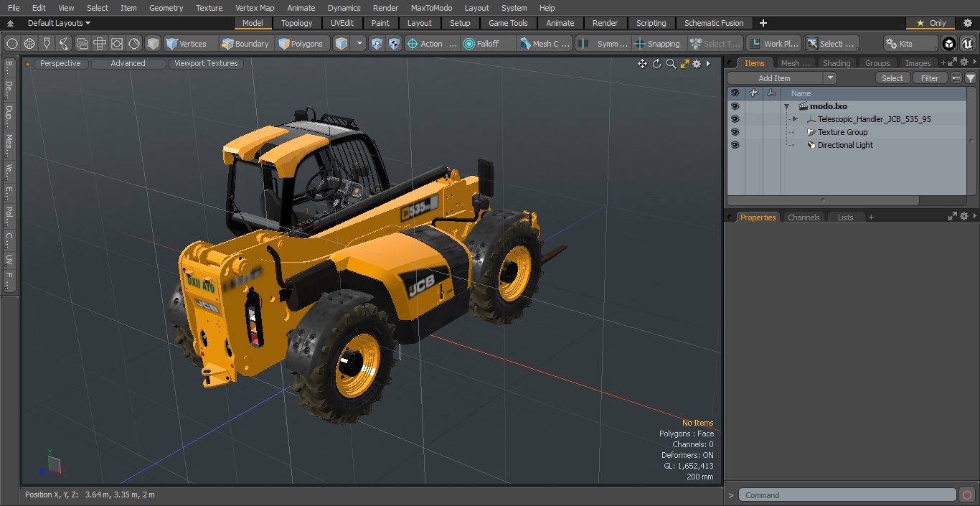Click the Perspective view button
980x506 pixels.
[x=60, y=63]
